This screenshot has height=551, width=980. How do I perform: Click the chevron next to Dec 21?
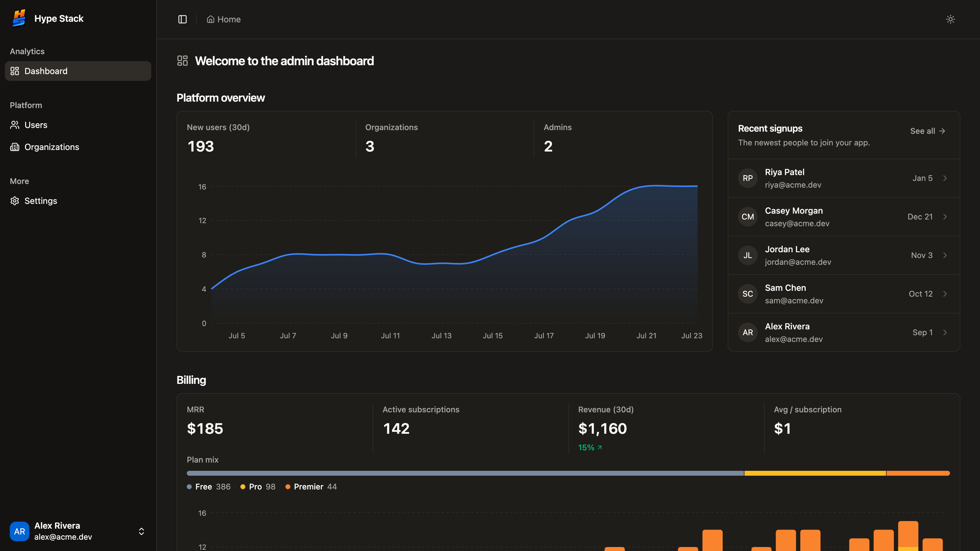pos(945,217)
